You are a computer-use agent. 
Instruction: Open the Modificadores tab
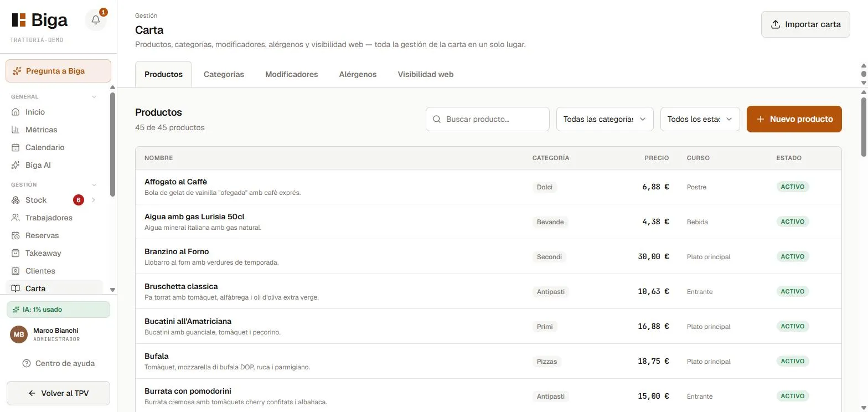(292, 74)
